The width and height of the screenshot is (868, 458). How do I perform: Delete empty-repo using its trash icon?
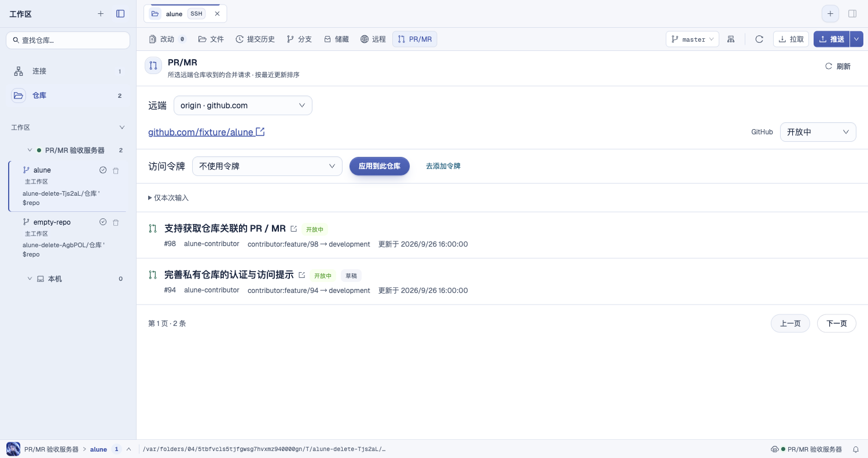point(116,222)
